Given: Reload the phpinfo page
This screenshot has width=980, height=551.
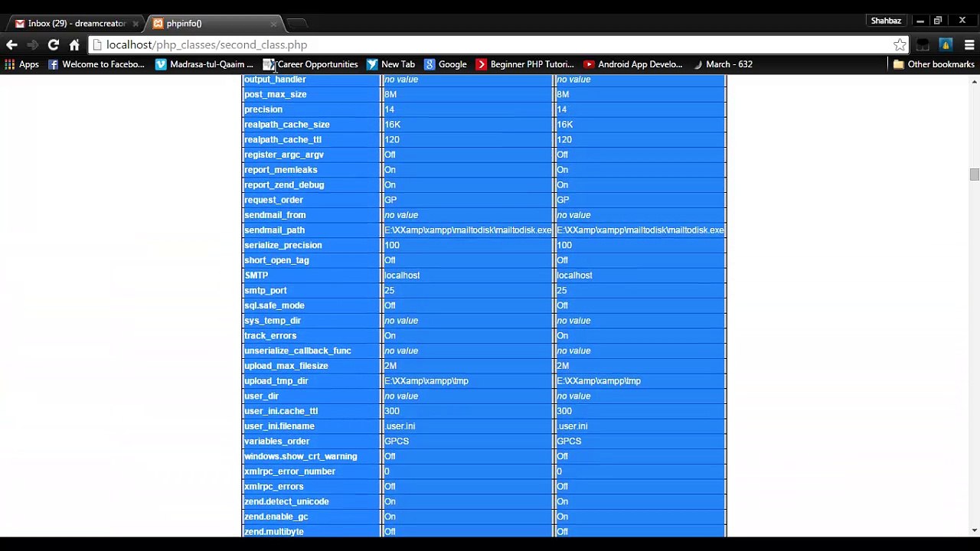Looking at the screenshot, I should (x=53, y=45).
